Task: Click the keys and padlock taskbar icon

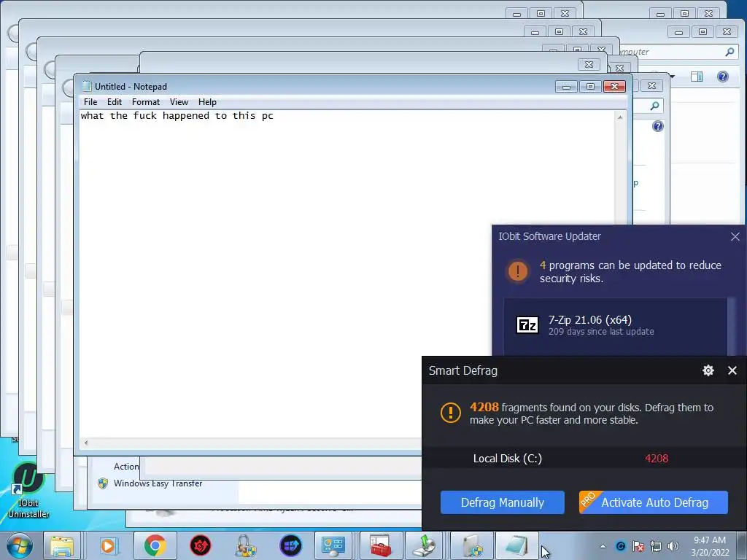Action: point(245,545)
